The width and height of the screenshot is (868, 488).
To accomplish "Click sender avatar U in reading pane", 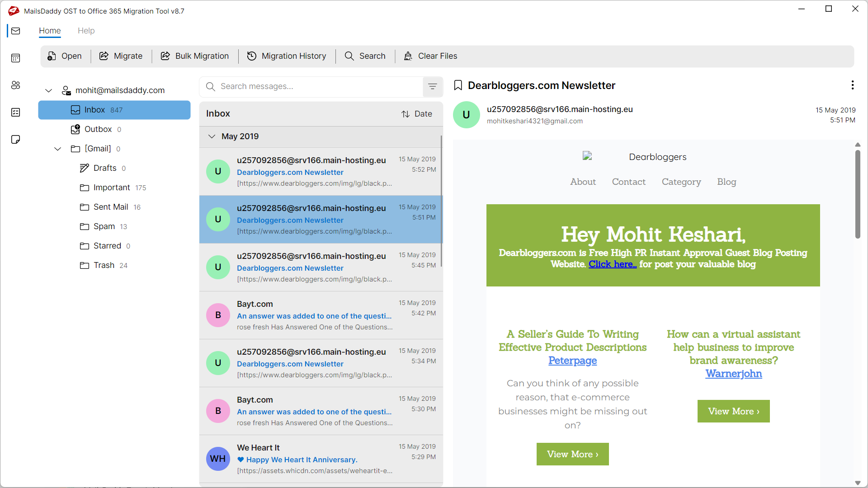I will 466,115.
